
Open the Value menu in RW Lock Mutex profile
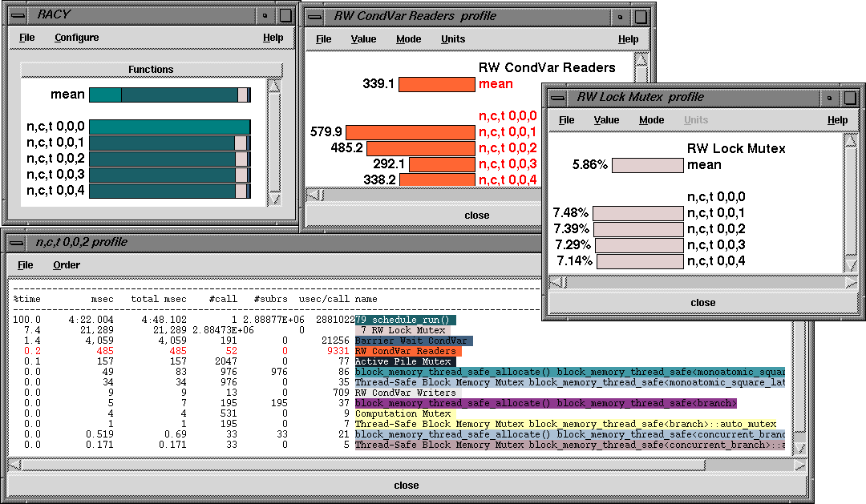606,120
